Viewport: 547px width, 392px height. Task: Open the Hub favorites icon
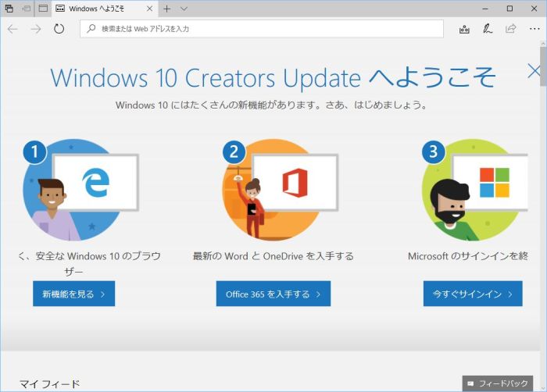tap(464, 29)
